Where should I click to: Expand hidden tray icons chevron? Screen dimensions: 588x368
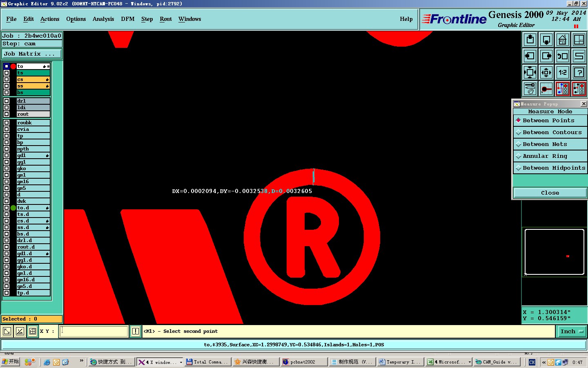pyautogui.click(x=544, y=362)
